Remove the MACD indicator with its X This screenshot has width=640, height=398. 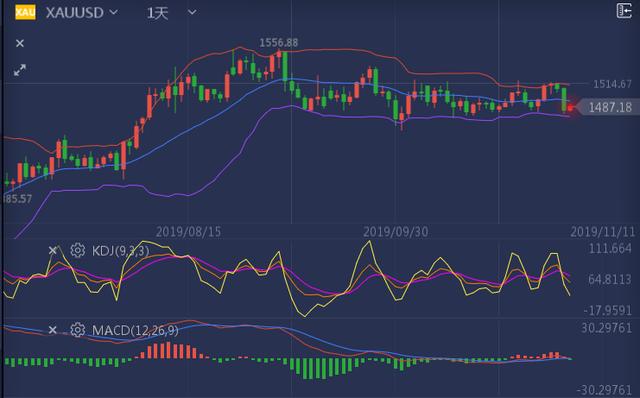53,330
